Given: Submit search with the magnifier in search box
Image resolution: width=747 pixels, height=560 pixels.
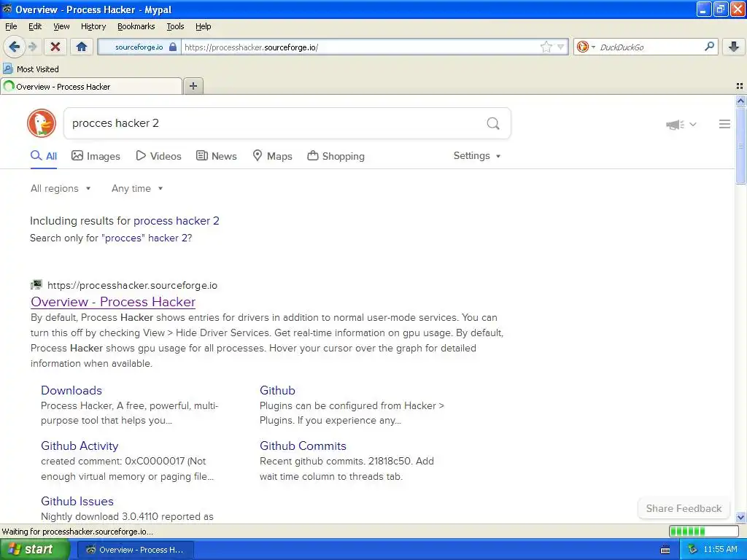Looking at the screenshot, I should (x=493, y=123).
